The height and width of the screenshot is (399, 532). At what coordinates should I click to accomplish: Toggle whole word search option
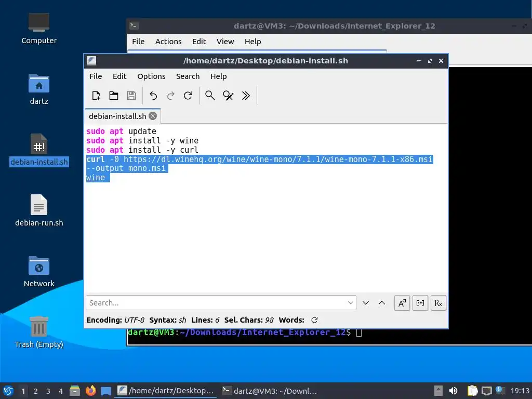(420, 303)
